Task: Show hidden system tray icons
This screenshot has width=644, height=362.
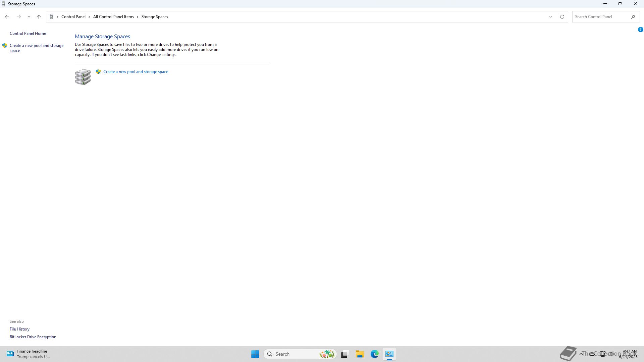Action: coord(581,354)
